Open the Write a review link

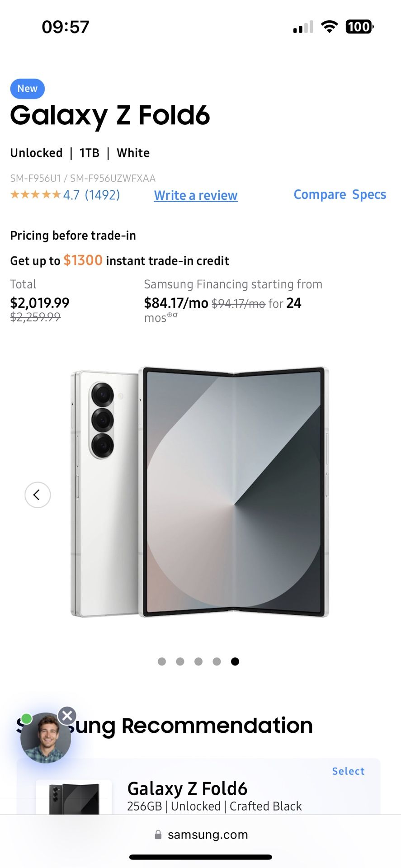click(x=196, y=195)
